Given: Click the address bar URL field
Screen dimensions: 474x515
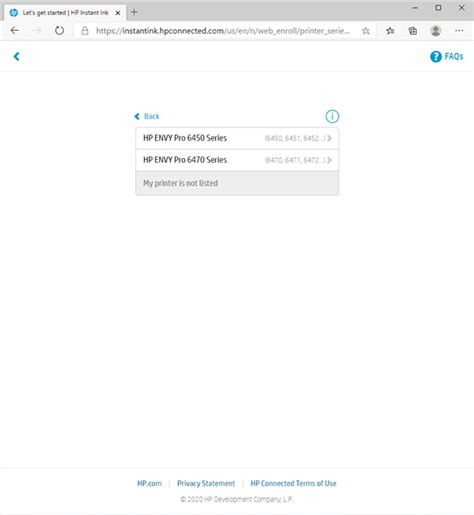Looking at the screenshot, I should [x=223, y=31].
